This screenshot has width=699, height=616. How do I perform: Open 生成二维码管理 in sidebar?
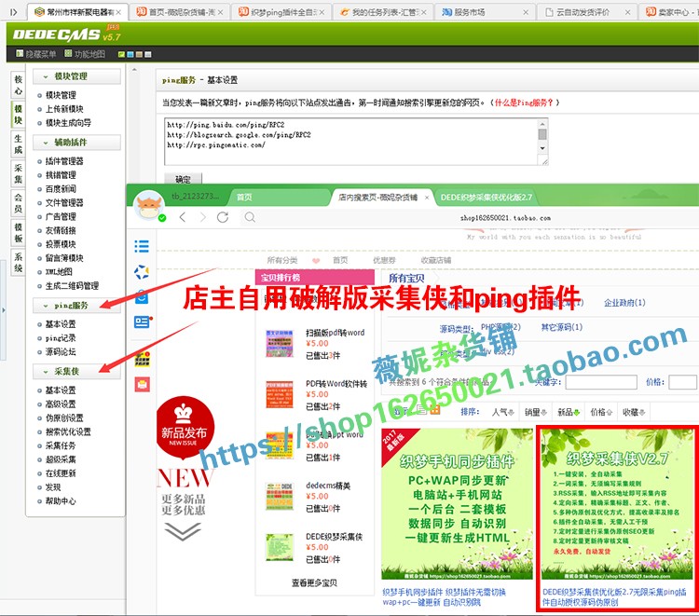click(x=72, y=286)
